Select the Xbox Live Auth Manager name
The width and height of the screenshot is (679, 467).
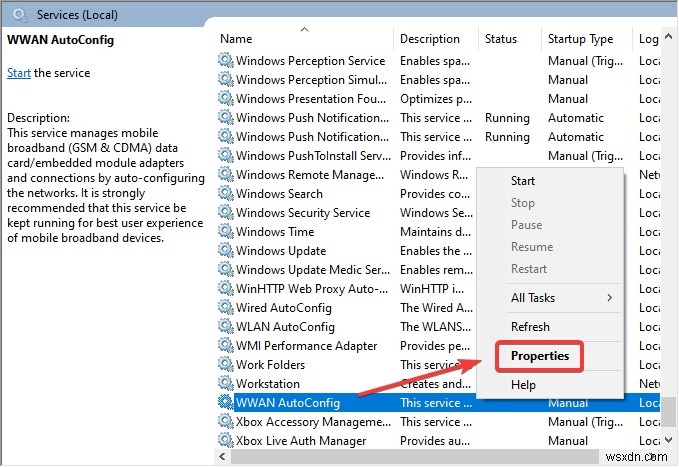click(301, 441)
